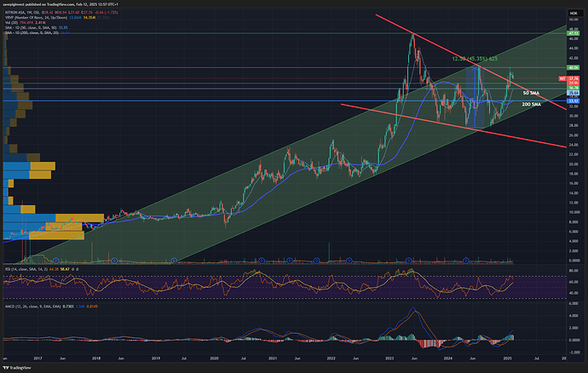The width and height of the screenshot is (588, 373).
Task: Click the 2025 time axis label
Action: click(x=507, y=359)
